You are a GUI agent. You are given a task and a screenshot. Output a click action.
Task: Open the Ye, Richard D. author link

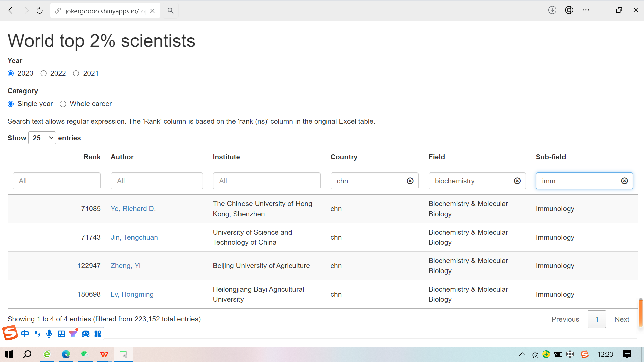point(133,209)
